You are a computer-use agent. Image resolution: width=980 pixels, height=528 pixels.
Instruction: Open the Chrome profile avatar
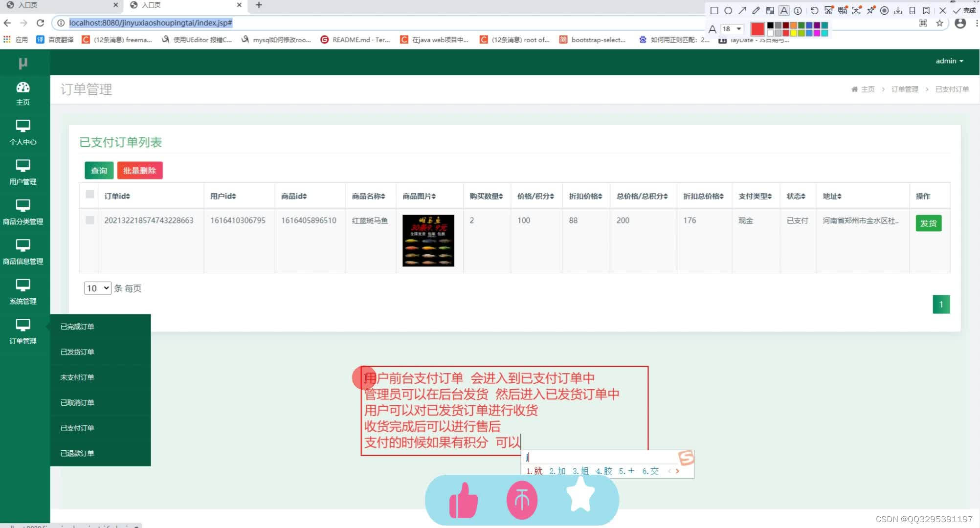click(960, 23)
